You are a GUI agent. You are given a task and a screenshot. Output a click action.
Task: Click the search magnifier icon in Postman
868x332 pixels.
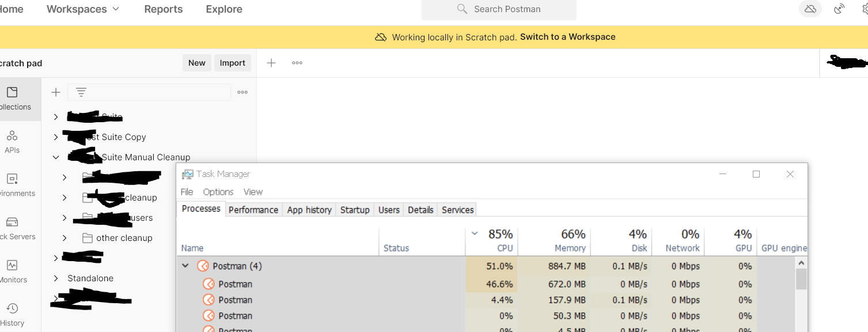coord(462,9)
